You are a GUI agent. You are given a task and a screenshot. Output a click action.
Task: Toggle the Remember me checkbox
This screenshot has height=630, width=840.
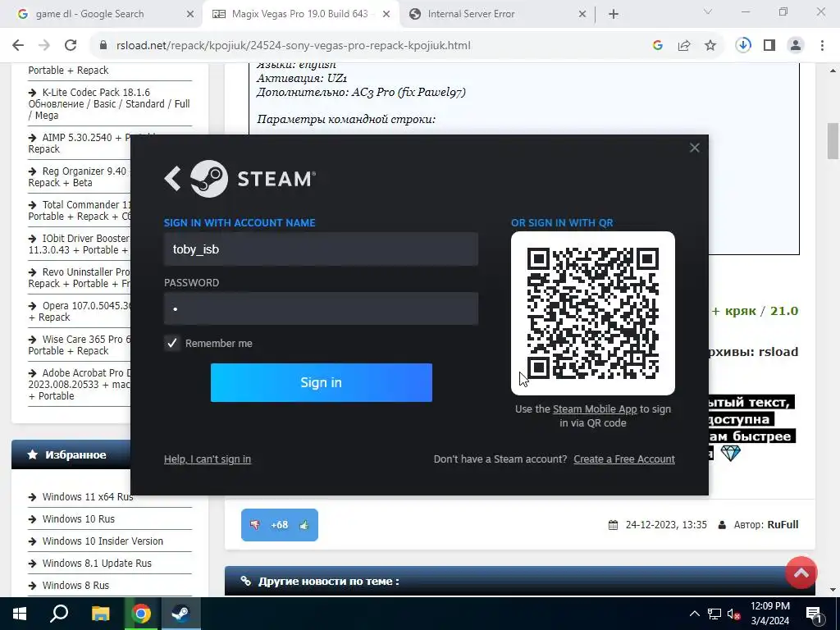point(172,343)
